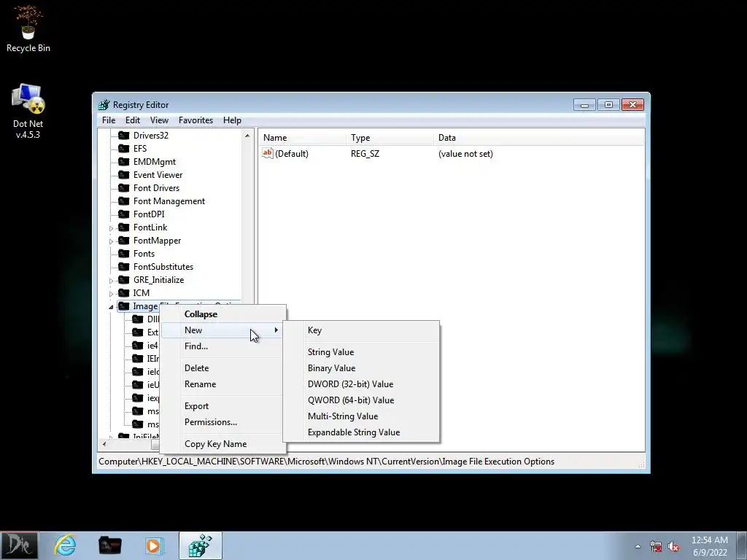Open the Favorites menu

[196, 120]
